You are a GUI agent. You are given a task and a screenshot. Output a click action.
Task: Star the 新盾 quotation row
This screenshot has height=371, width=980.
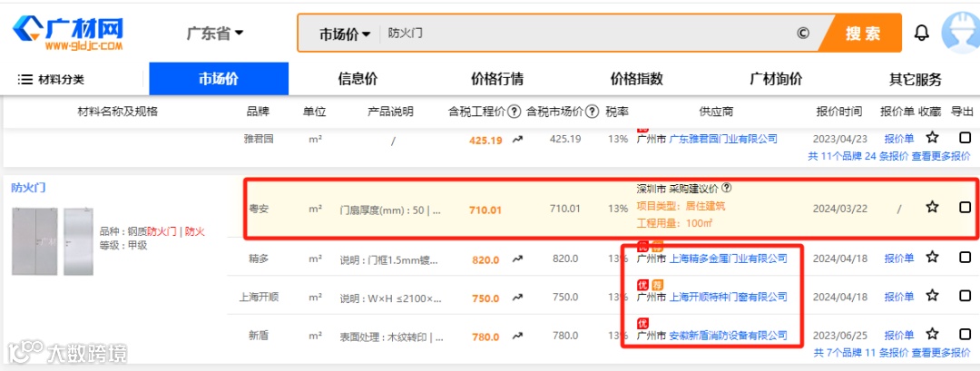pyautogui.click(x=932, y=334)
